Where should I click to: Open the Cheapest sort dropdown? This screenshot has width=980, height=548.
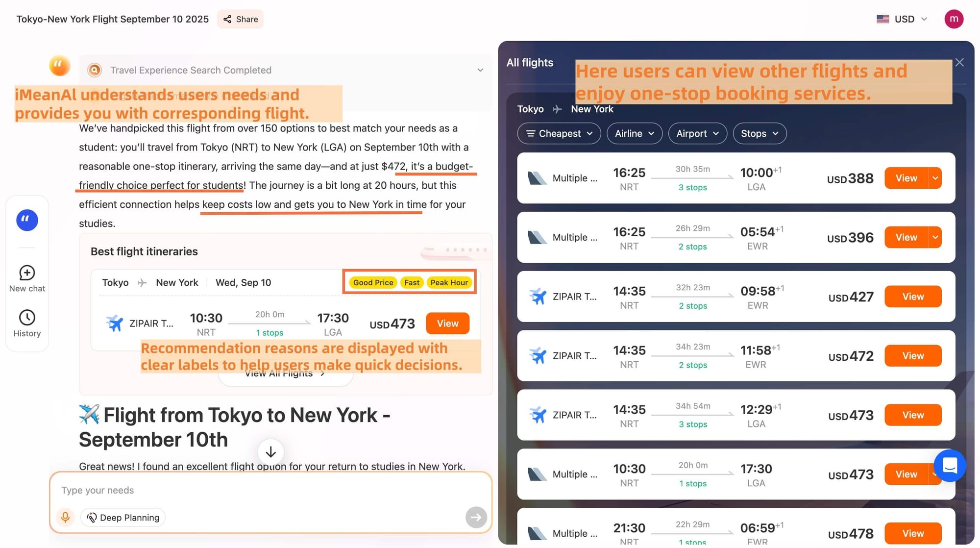[x=559, y=133]
